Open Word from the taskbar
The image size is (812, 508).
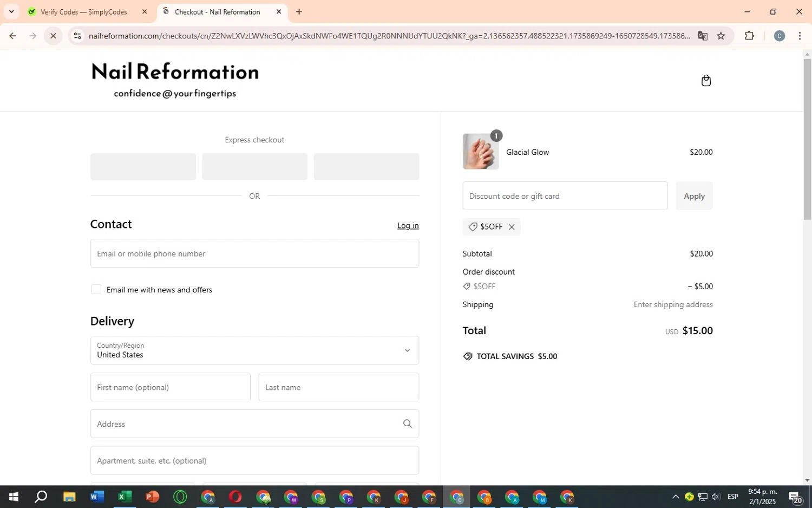(x=97, y=497)
